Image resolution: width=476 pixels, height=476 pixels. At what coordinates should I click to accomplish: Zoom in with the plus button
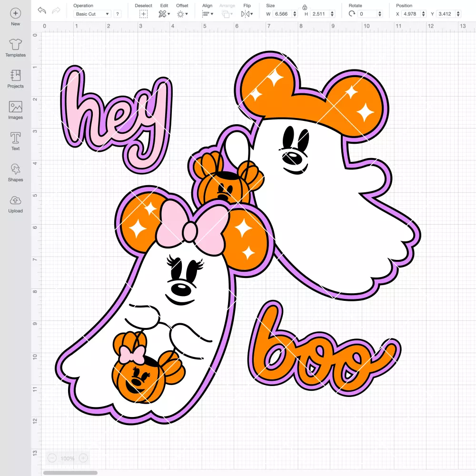tap(83, 458)
